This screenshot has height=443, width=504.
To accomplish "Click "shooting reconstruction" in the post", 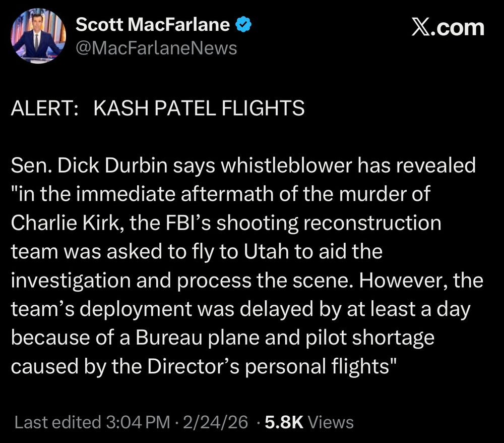I will pyautogui.click(x=333, y=223).
